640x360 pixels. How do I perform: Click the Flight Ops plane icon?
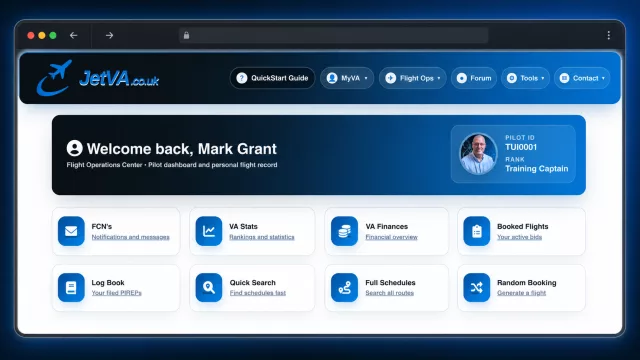click(x=391, y=78)
